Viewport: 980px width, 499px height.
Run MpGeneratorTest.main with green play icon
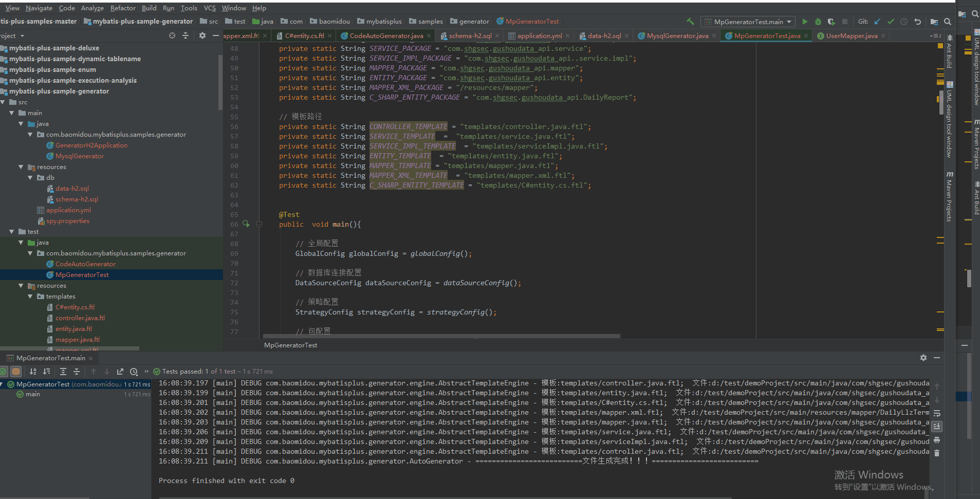click(805, 22)
